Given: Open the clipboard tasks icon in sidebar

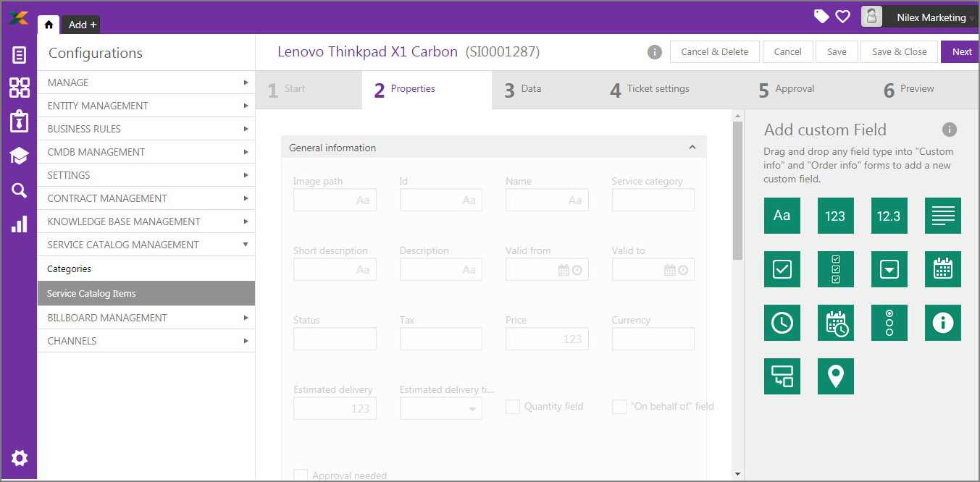Looking at the screenshot, I should [x=20, y=122].
